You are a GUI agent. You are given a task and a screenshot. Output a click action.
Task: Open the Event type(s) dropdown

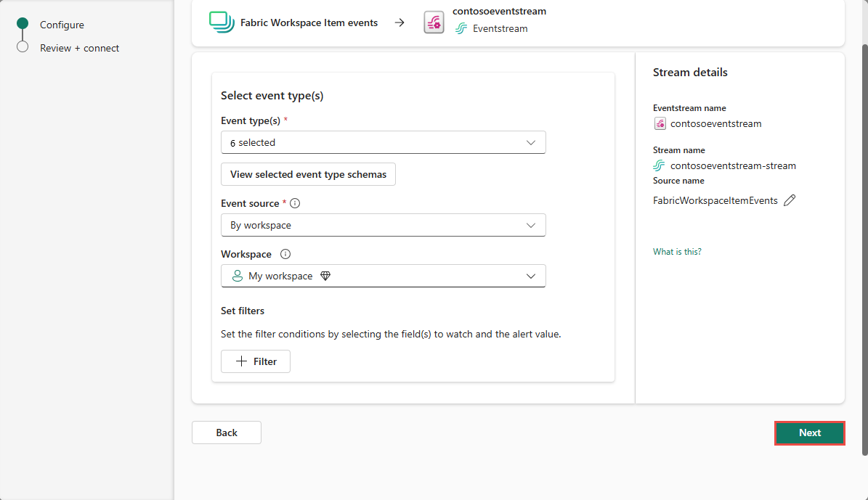tap(383, 143)
